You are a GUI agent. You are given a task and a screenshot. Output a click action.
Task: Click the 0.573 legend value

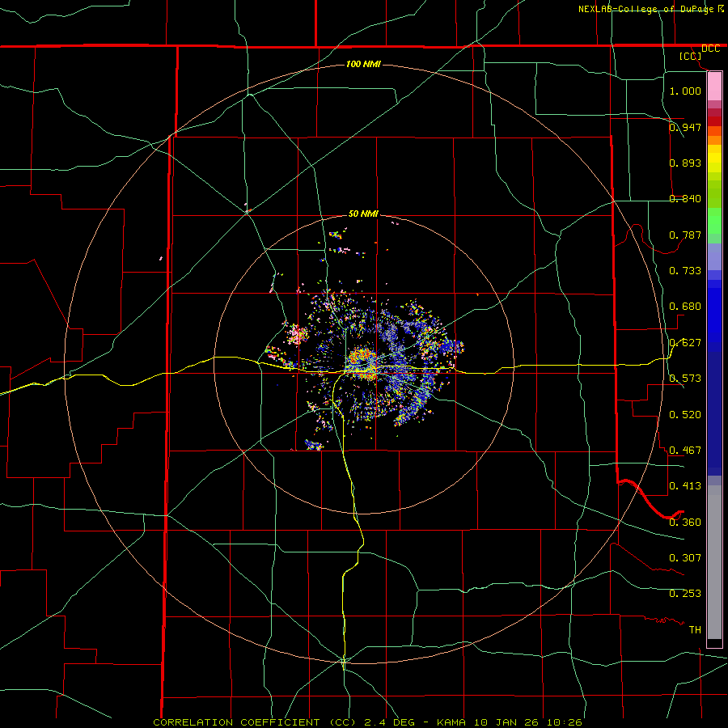(685, 379)
